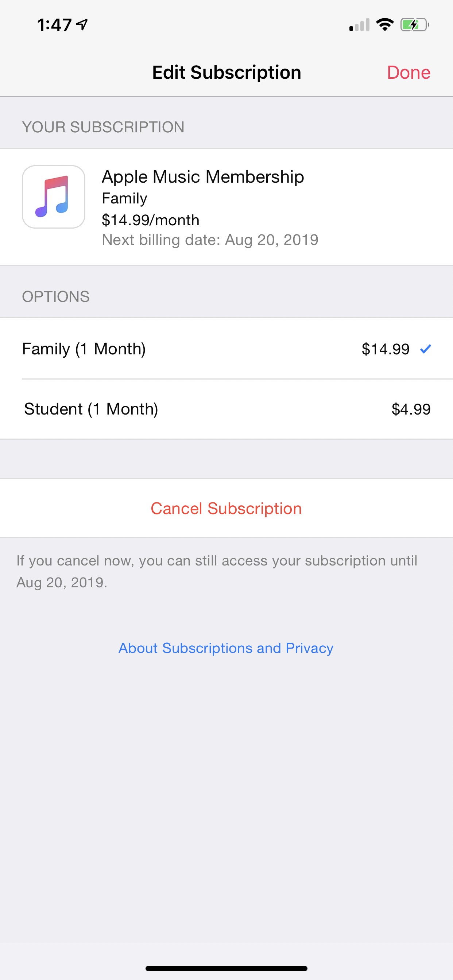Select the Student (1 Month) option
This screenshot has height=980, width=453.
click(x=91, y=409)
